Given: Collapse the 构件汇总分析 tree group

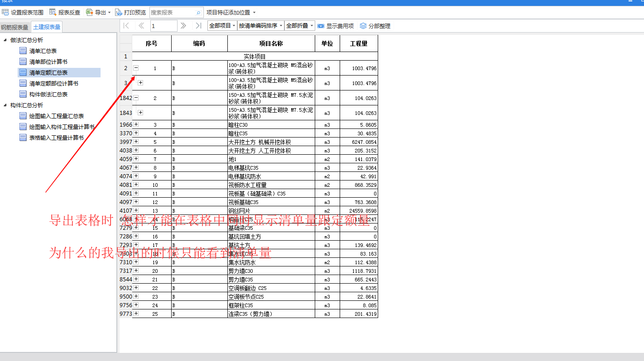Looking at the screenshot, I should pos(5,105).
